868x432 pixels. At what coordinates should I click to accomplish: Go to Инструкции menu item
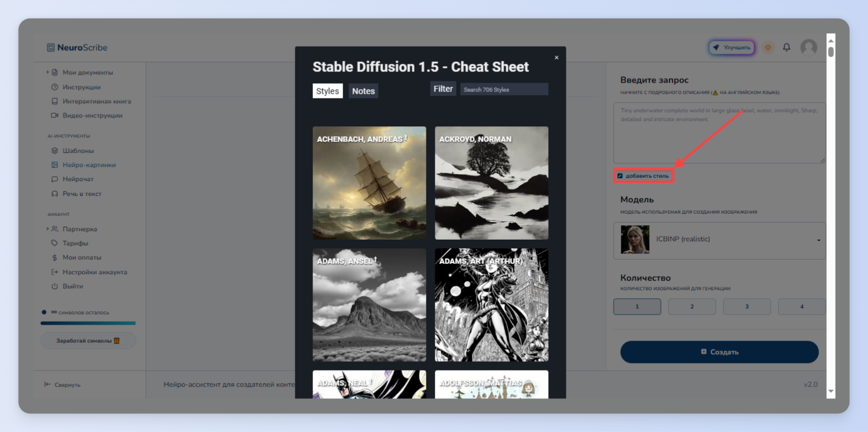(x=81, y=87)
